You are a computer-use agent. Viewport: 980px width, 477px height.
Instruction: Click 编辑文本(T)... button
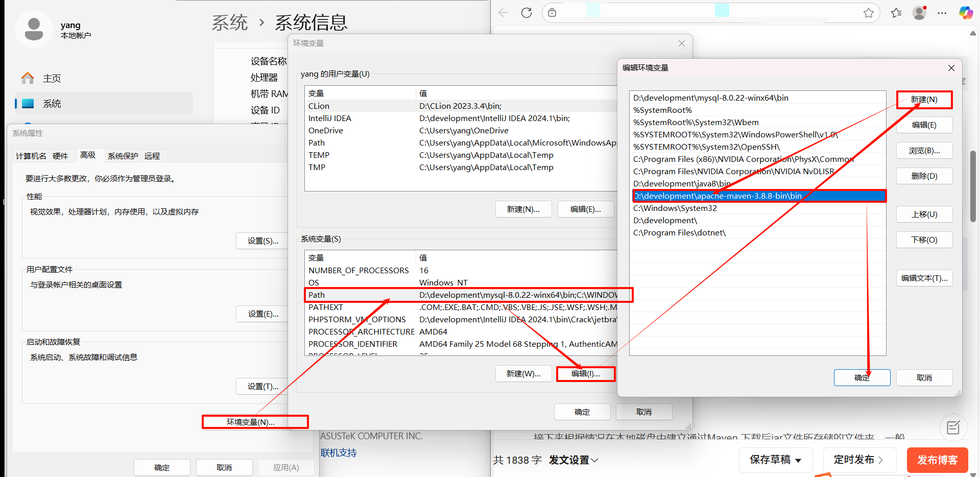(924, 278)
